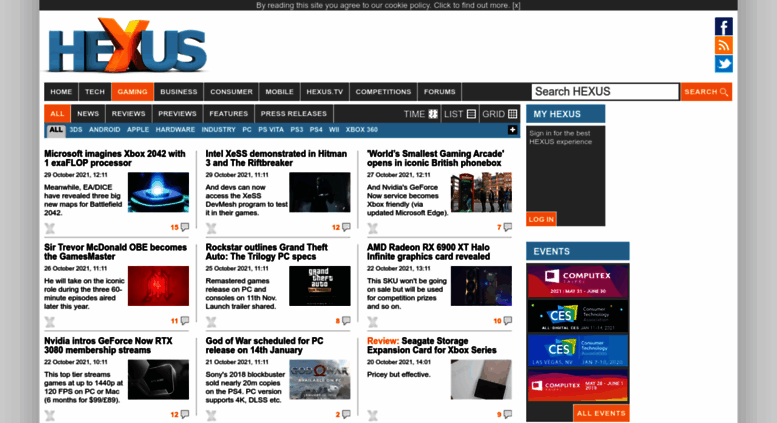
Task: Open HEXUS.TV section
Action: [325, 92]
